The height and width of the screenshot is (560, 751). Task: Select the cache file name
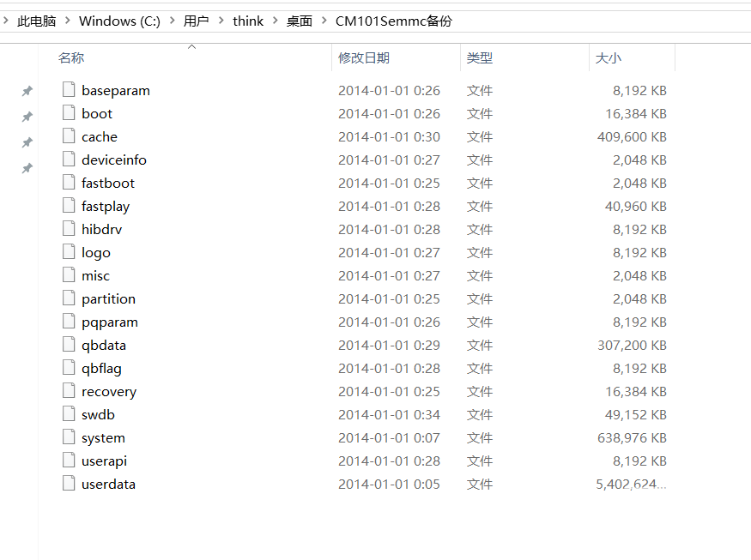100,137
